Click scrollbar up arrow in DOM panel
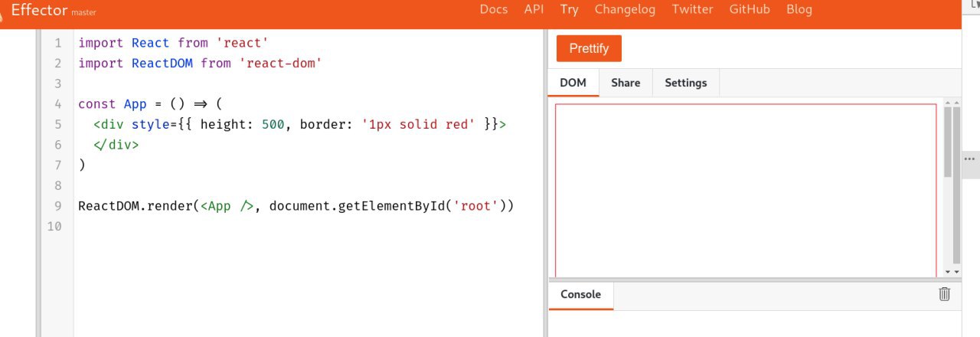The height and width of the screenshot is (337, 980). tap(948, 103)
